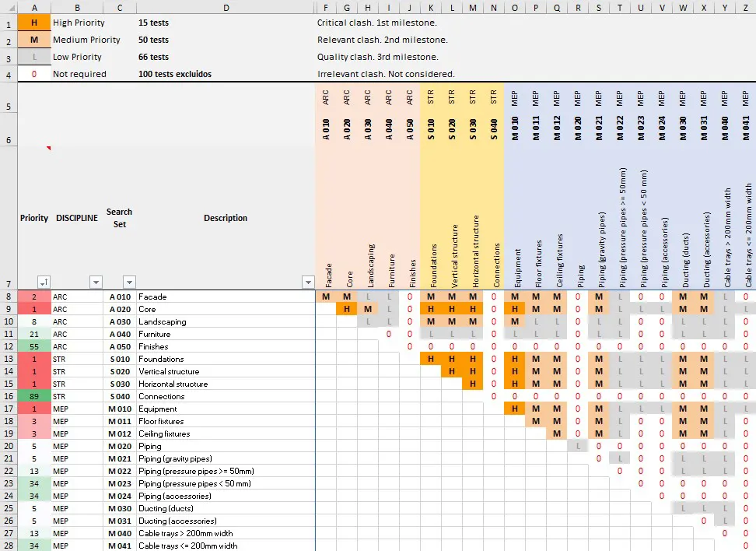
Task: Click the H cell in Core row under A 020
Action: (347, 309)
